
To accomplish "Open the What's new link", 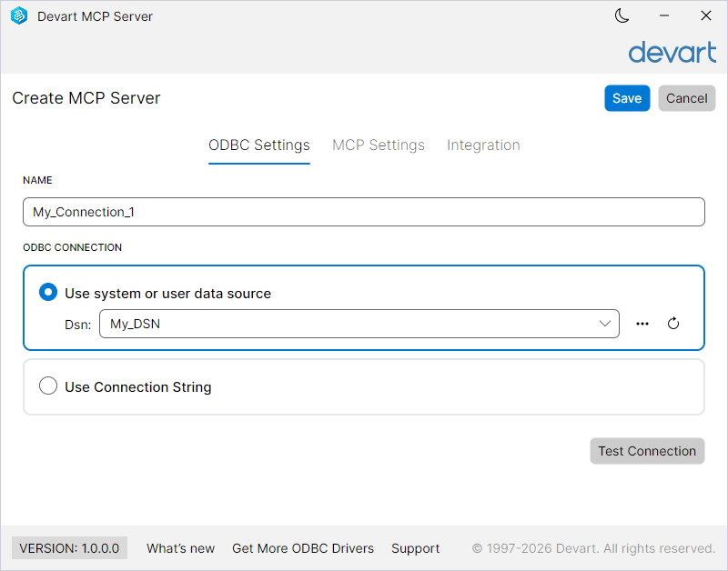I will [x=180, y=548].
